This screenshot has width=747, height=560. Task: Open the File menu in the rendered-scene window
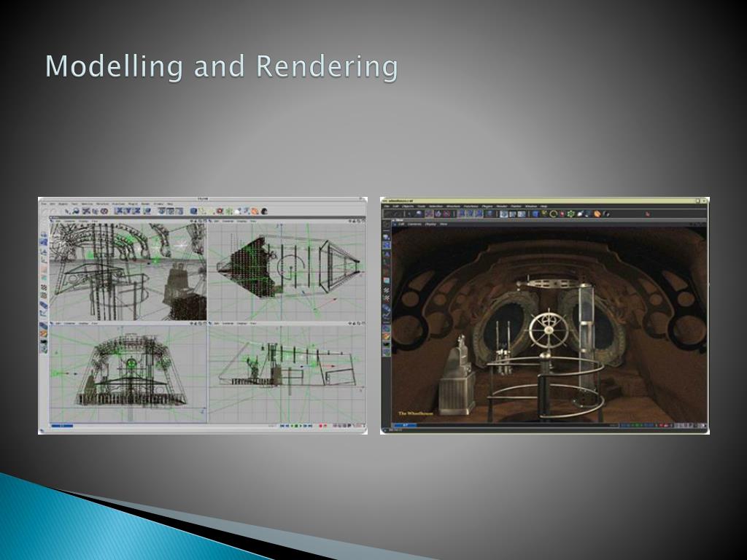pos(387,206)
